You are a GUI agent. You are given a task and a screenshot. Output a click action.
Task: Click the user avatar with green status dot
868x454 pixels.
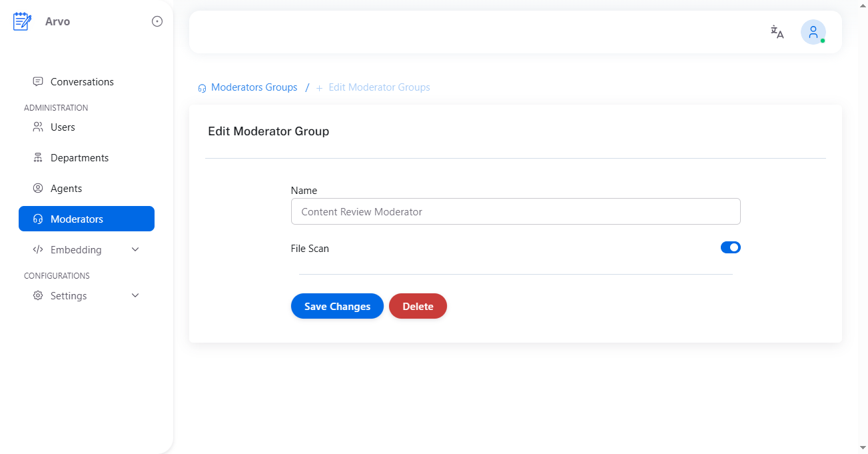[x=813, y=31]
